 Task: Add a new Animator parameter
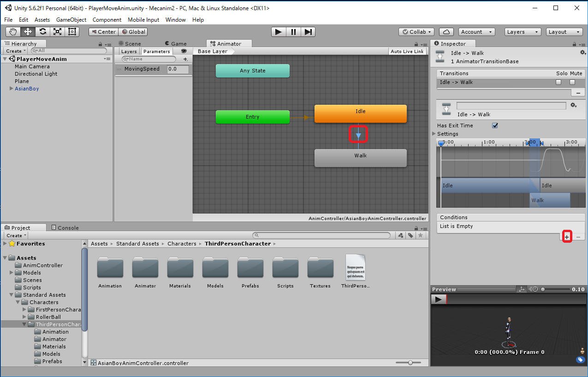point(185,59)
